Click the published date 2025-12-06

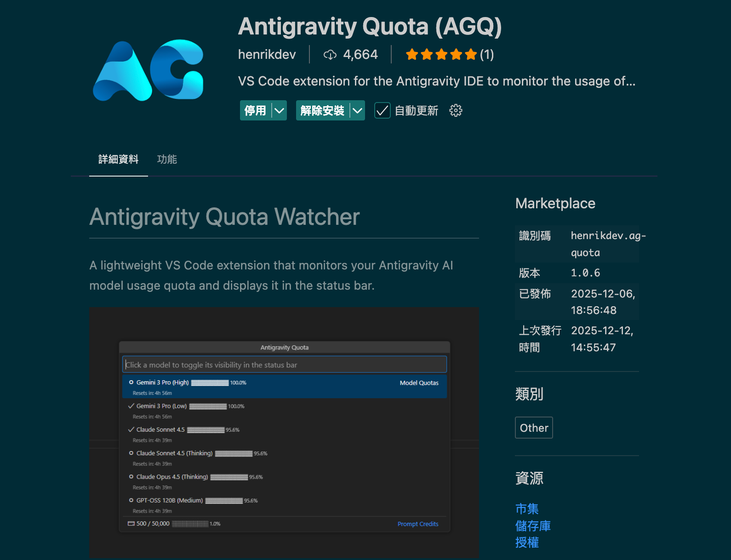click(x=603, y=302)
